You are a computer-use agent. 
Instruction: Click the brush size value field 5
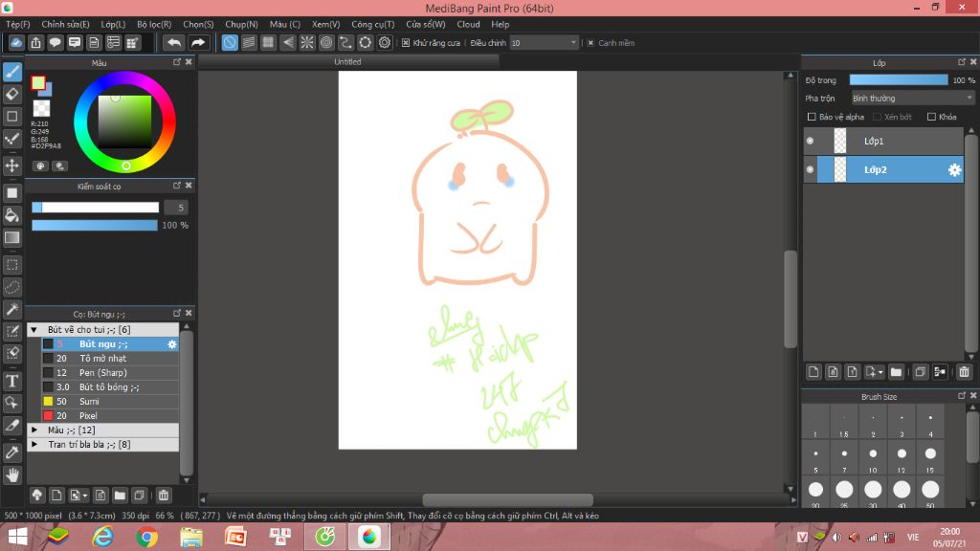(x=176, y=208)
